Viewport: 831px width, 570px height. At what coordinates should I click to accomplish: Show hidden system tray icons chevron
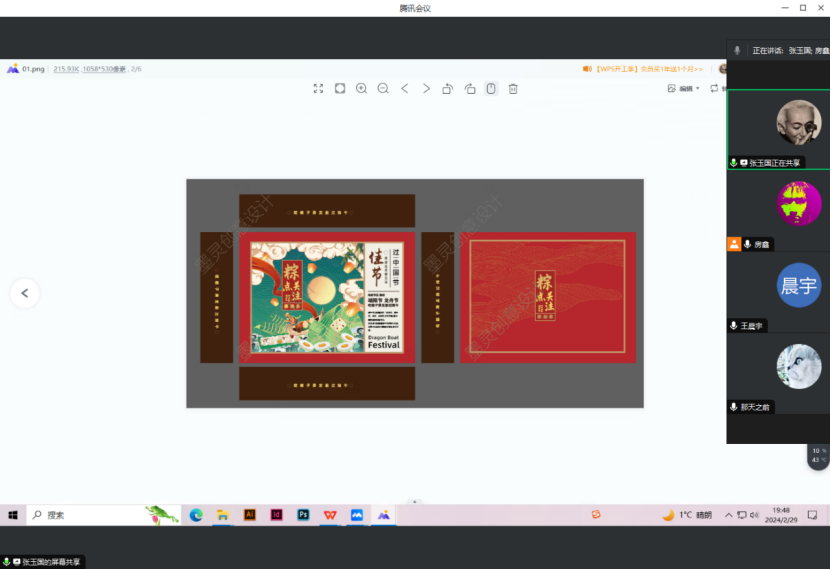pos(728,515)
